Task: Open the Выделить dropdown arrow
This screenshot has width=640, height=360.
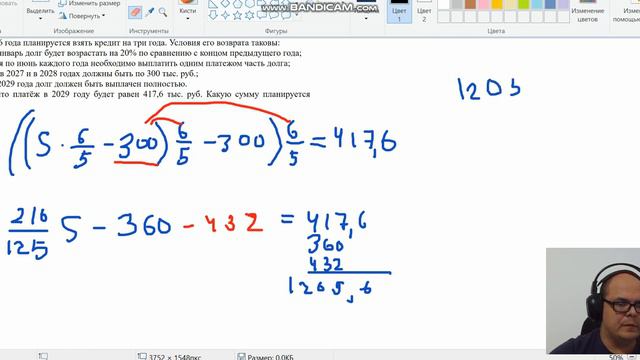Action: [x=40, y=19]
